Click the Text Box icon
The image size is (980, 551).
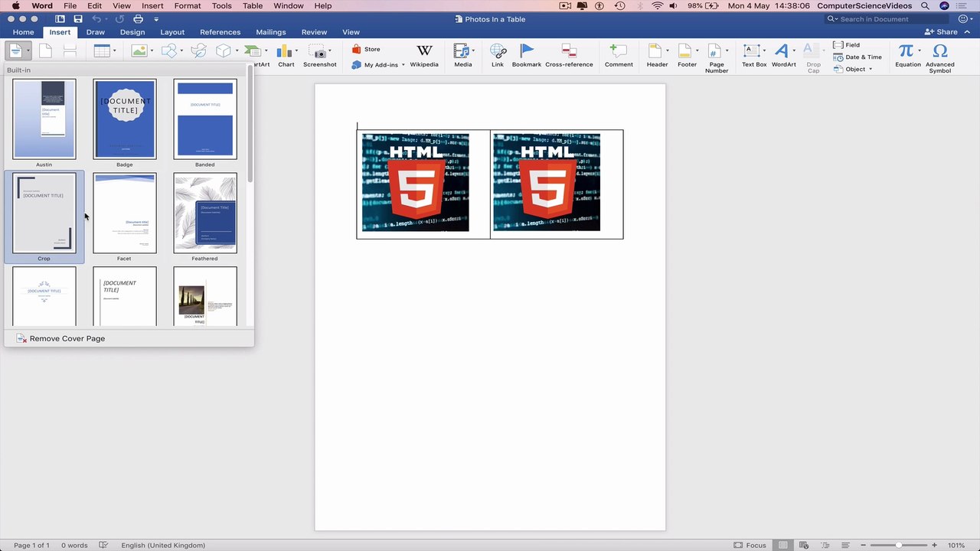point(751,51)
